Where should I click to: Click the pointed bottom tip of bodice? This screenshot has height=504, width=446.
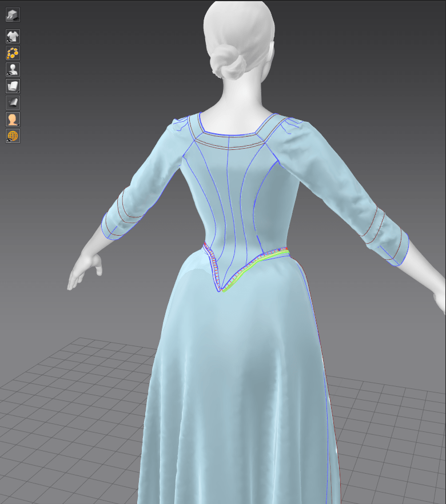click(219, 290)
